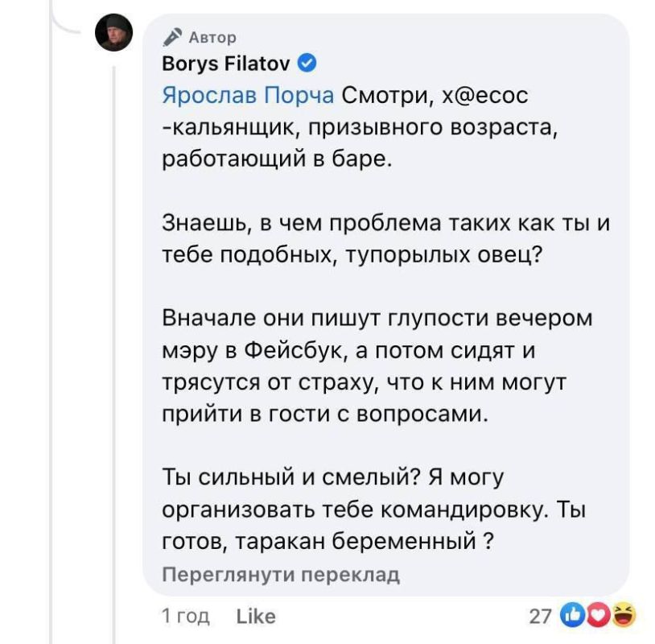Open Borys Filatov's profile picture

point(113,33)
